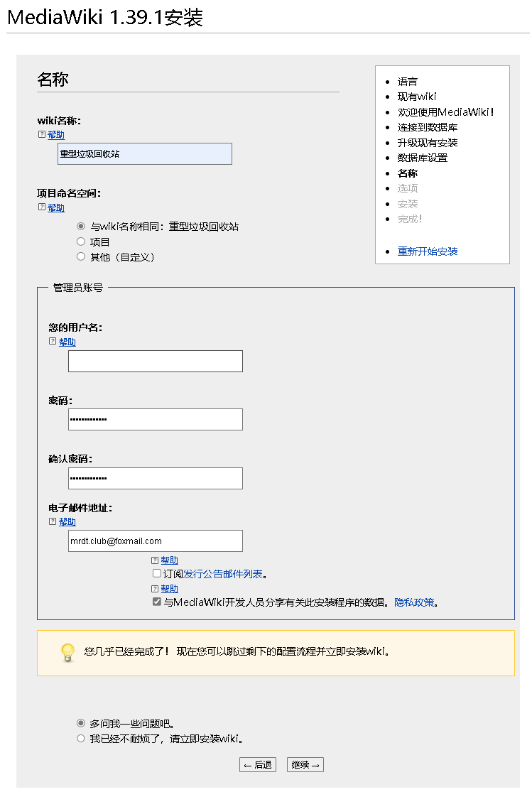
Task: Click the 管理员账号 fieldset legend
Action: coord(78,288)
